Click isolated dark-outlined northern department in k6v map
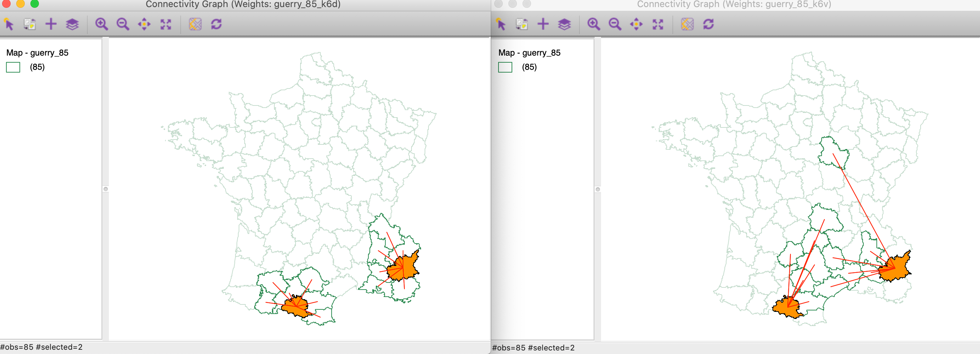 [834, 153]
